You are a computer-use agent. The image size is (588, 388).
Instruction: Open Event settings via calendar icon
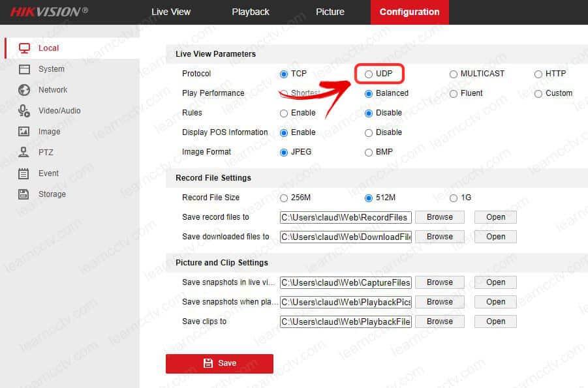[24, 173]
